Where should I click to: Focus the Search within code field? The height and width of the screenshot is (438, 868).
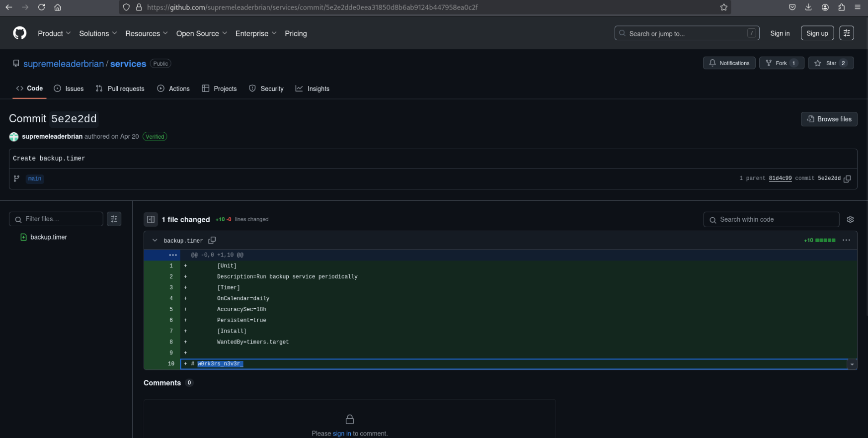click(x=771, y=219)
